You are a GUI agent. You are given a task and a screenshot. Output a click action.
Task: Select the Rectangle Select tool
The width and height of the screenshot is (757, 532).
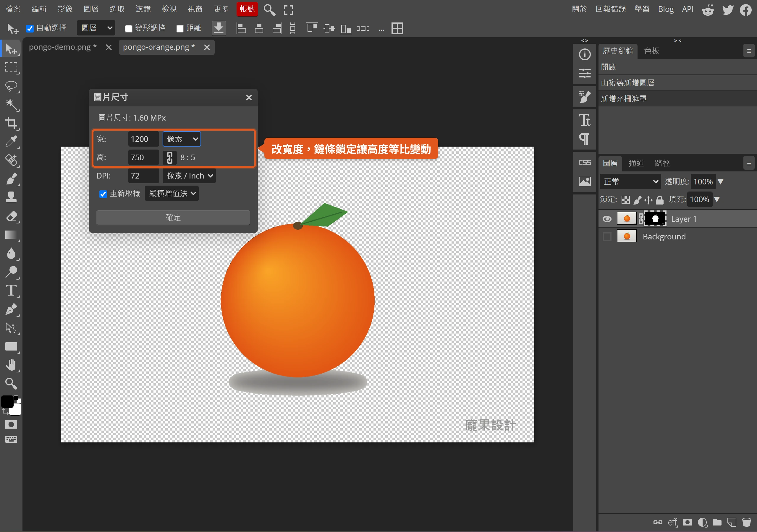click(11, 67)
